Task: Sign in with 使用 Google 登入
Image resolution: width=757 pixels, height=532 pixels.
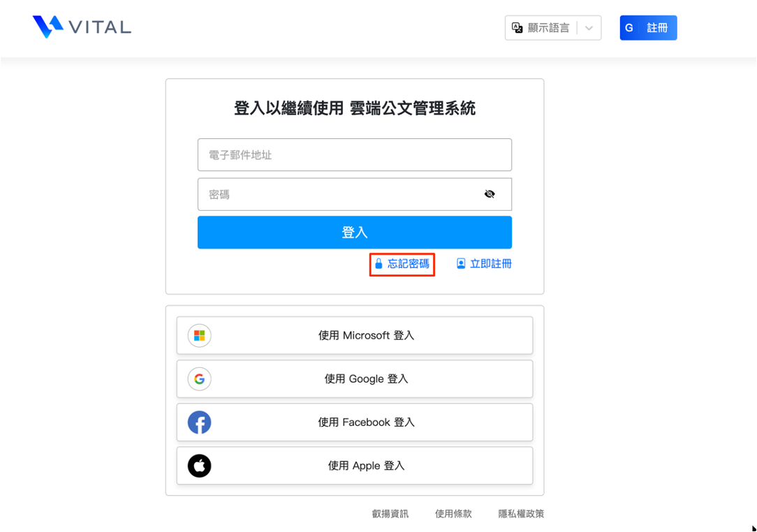Action: (354, 379)
